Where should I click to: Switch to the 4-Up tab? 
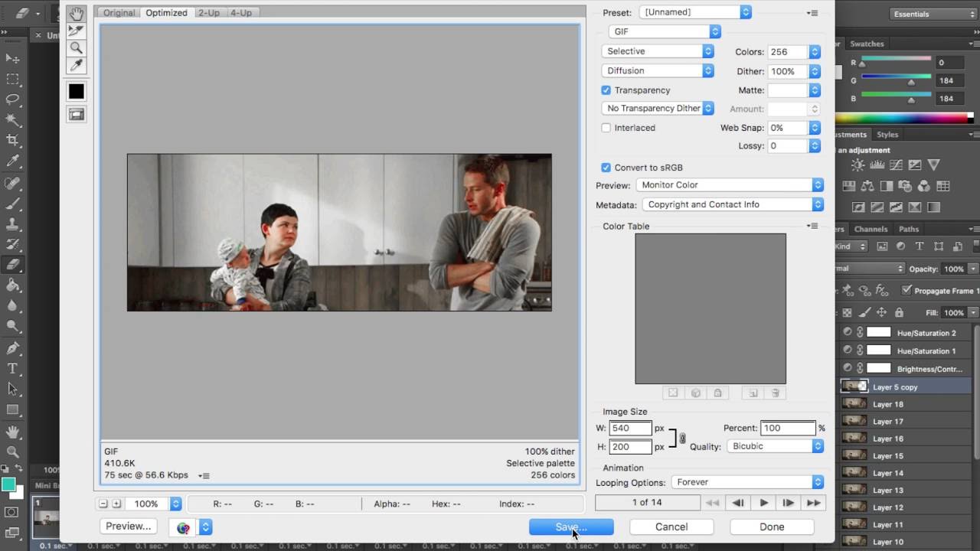241,13
